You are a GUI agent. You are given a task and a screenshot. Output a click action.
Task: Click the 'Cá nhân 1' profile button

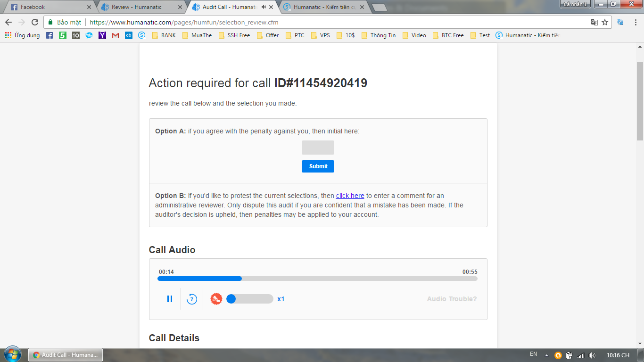click(575, 4)
